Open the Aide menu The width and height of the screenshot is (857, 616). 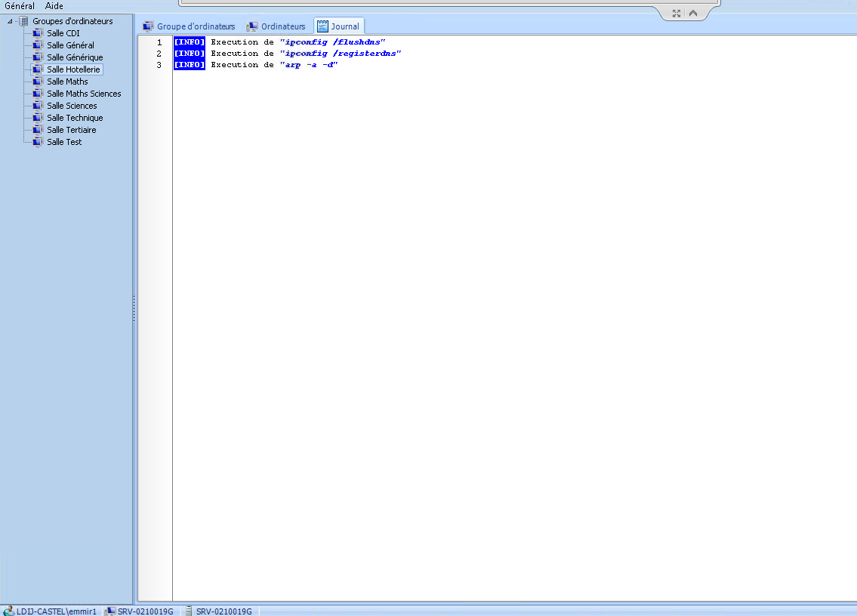point(54,6)
